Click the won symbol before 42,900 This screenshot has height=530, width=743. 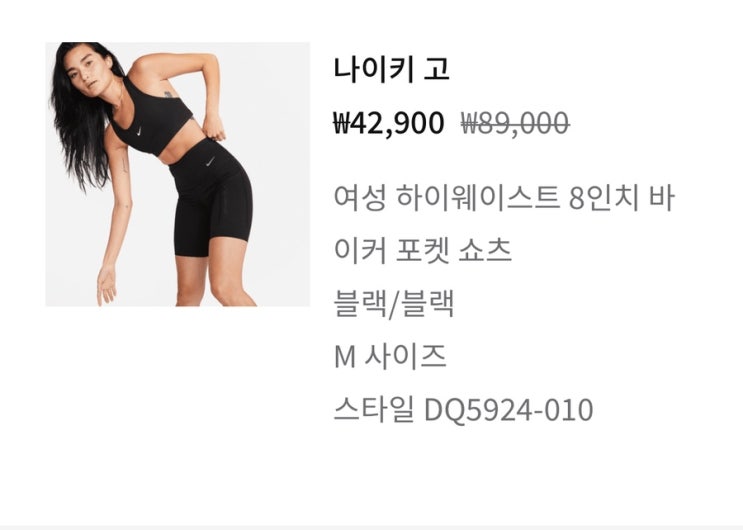[x=341, y=123]
